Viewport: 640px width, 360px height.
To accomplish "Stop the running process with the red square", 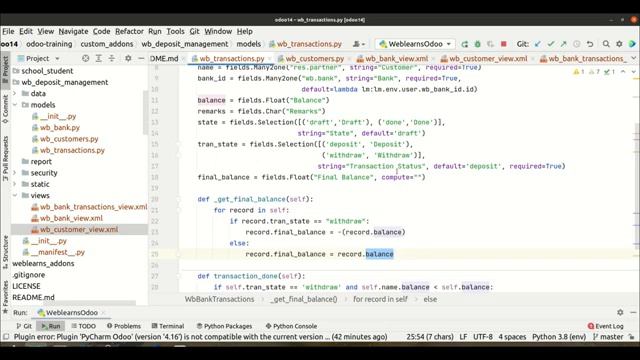I will pyautogui.click(x=504, y=44).
